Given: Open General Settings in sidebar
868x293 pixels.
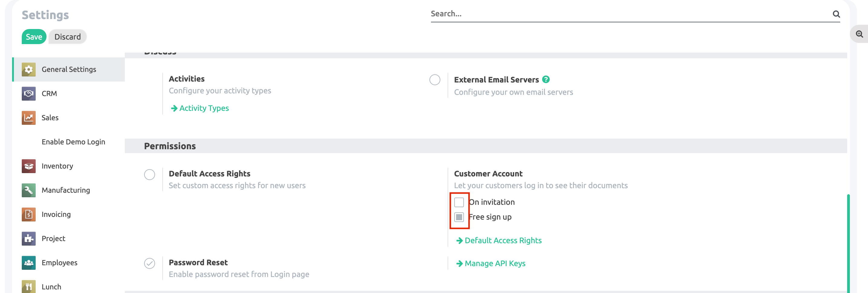Looking at the screenshot, I should (69, 69).
